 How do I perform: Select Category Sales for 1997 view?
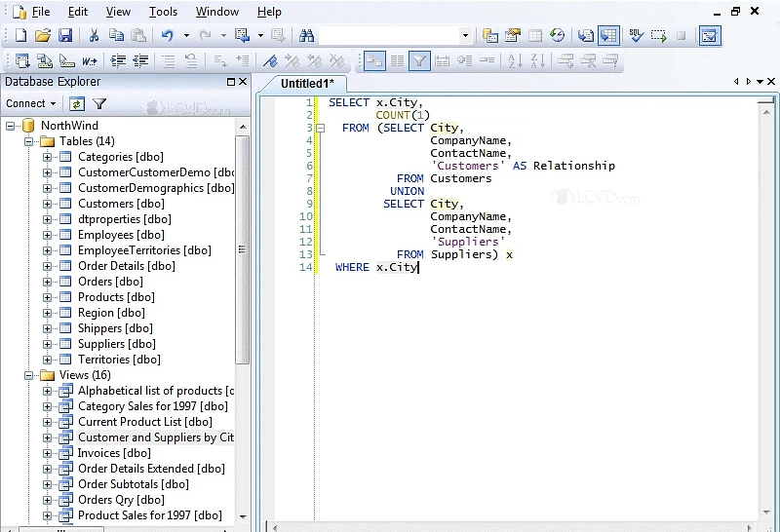(153, 406)
